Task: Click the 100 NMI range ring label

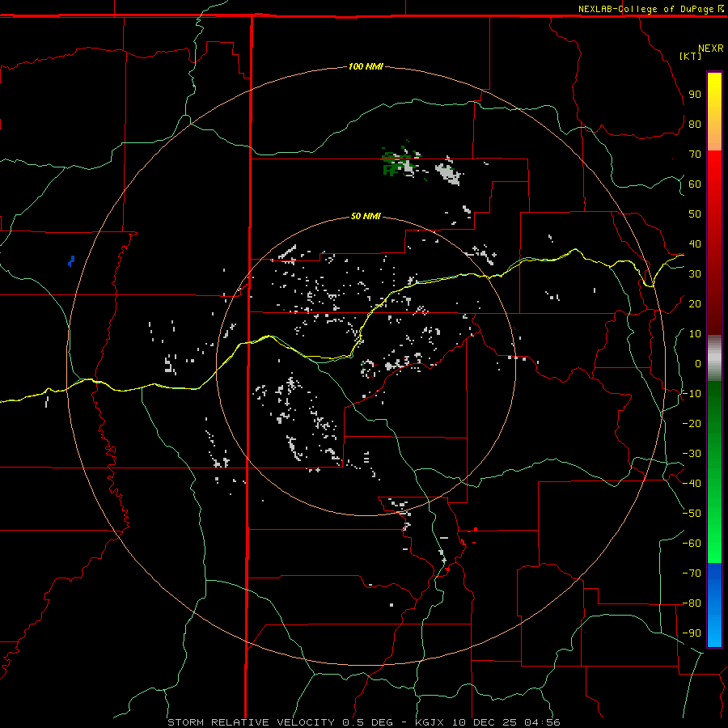Action: pyautogui.click(x=366, y=66)
